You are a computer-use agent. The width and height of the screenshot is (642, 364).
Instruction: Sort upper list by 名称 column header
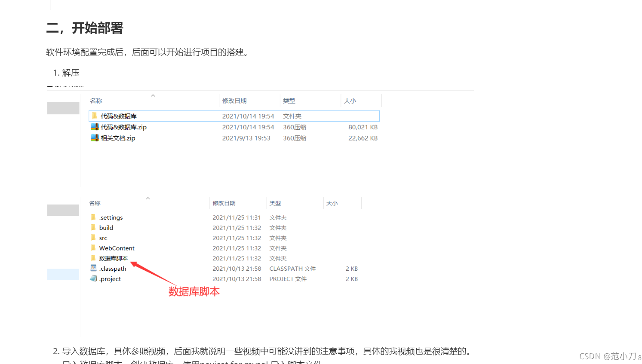(x=96, y=101)
